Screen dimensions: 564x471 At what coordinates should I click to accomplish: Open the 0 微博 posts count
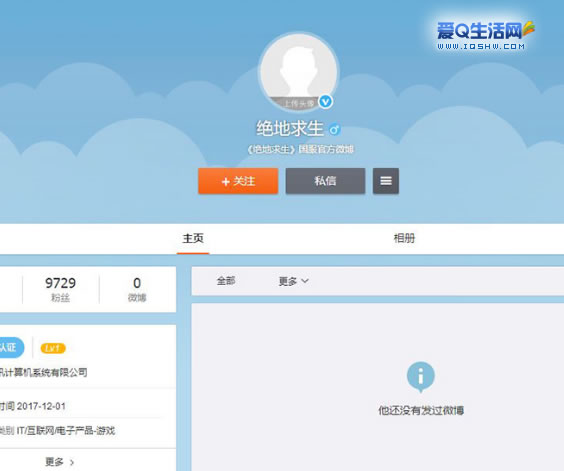click(137, 289)
